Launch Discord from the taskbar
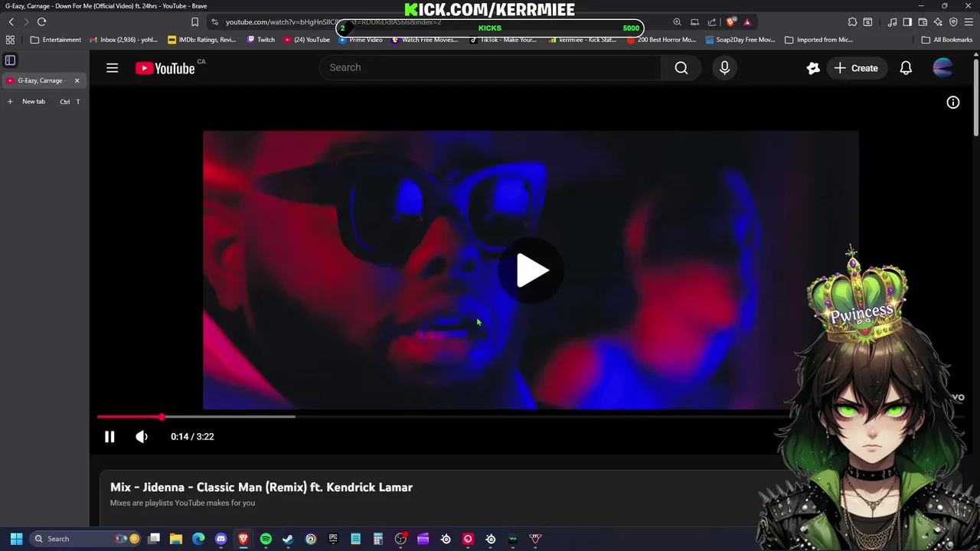Image resolution: width=980 pixels, height=551 pixels. point(221,539)
